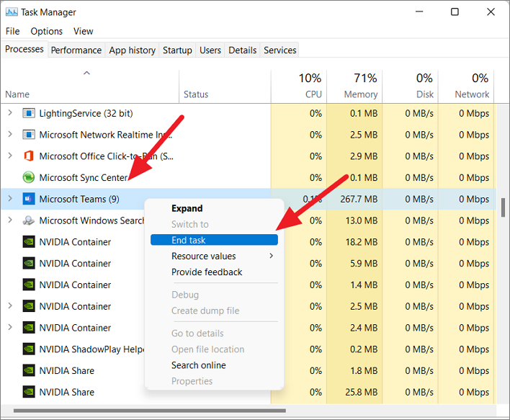Click the LightingService (32 bit) process icon
This screenshot has height=420, width=510.
click(29, 113)
